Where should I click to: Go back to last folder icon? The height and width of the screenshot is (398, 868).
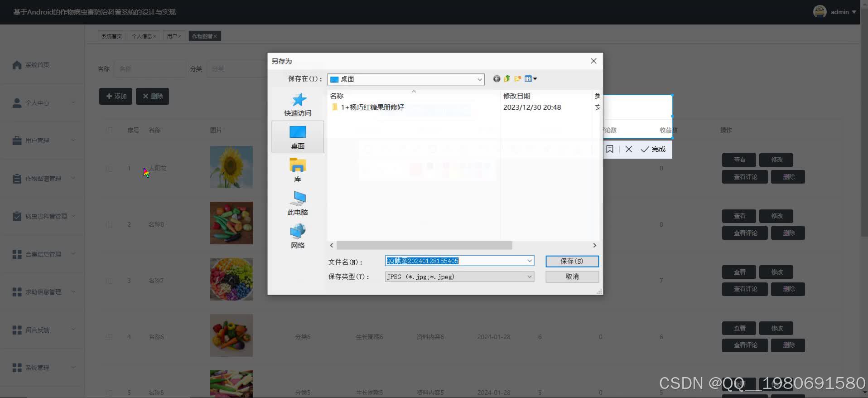coord(497,79)
